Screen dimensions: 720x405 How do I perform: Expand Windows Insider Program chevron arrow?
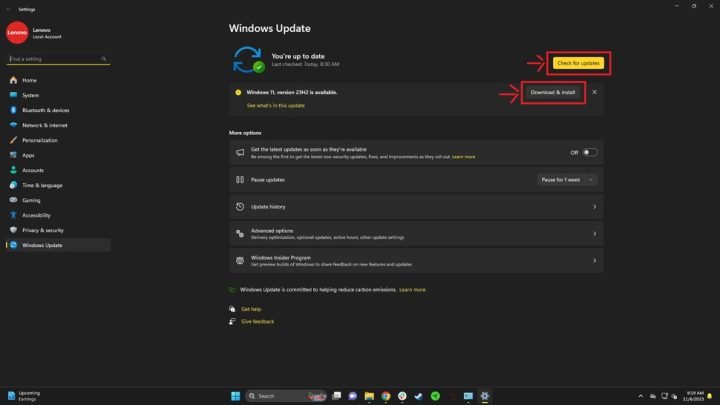(x=594, y=260)
